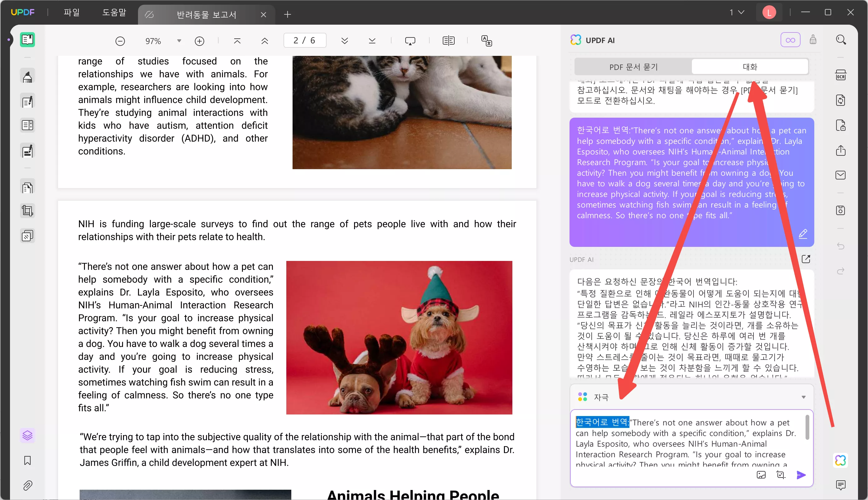Open the user account avatar

[x=769, y=13]
